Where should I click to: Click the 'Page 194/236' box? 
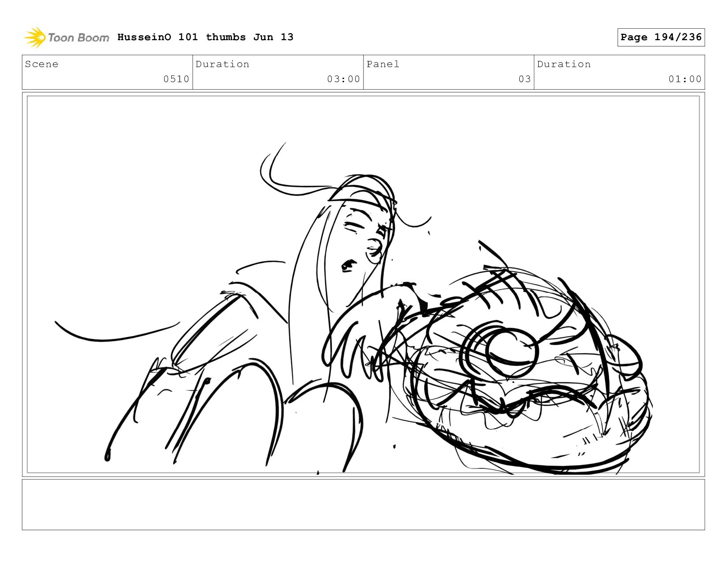pos(661,37)
